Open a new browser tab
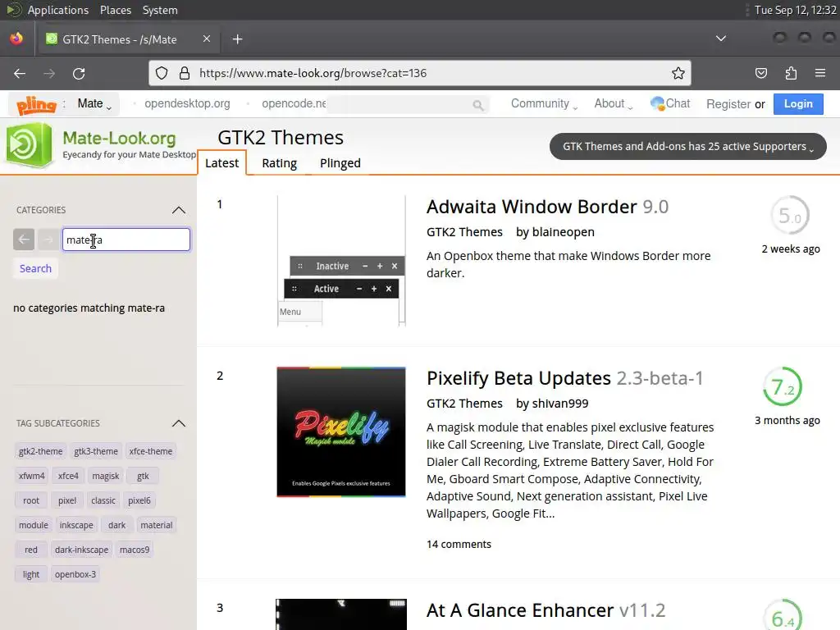 click(x=237, y=39)
